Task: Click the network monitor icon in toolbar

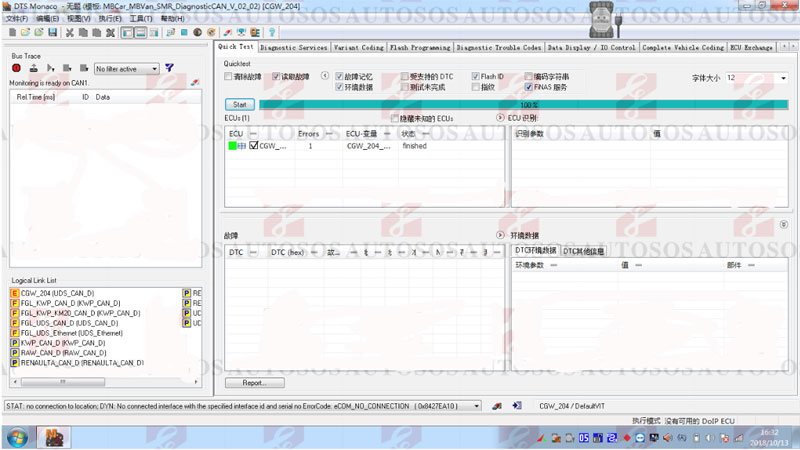Action: pos(241,33)
